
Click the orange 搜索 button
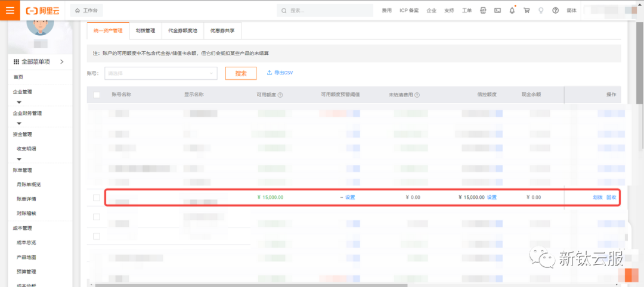coord(240,73)
